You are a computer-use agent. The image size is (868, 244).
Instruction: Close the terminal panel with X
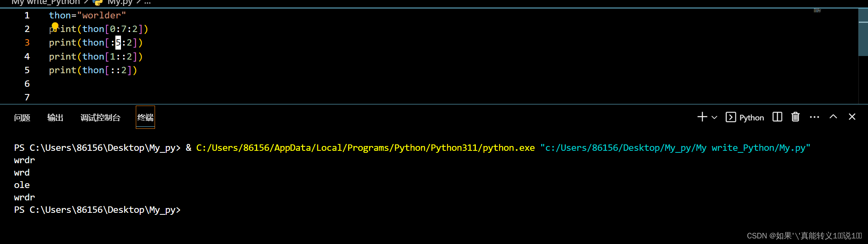[x=852, y=117]
